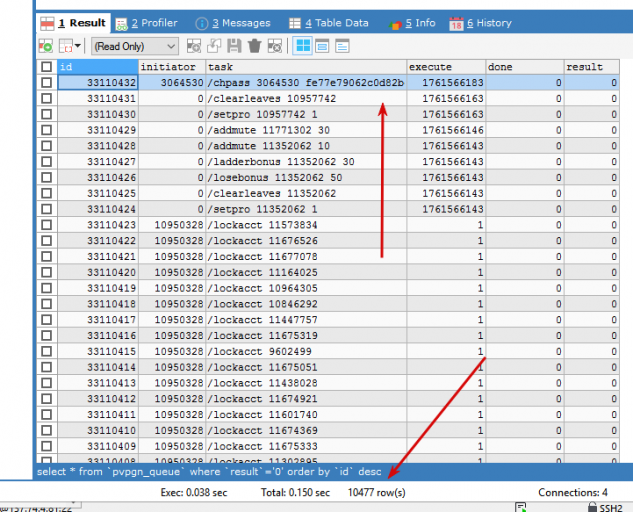
Task: Select the task cell '/lockacct 9602499'
Action: (306, 351)
